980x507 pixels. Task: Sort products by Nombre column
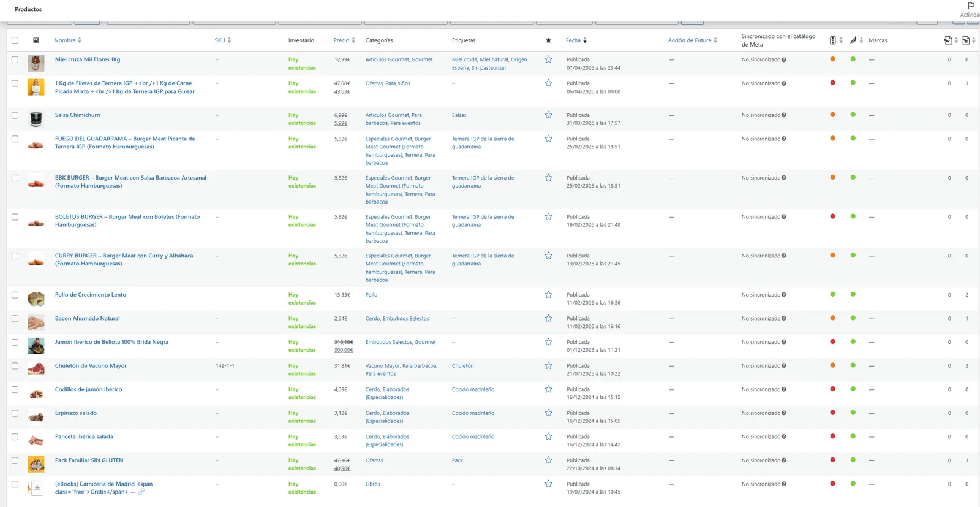coord(67,40)
